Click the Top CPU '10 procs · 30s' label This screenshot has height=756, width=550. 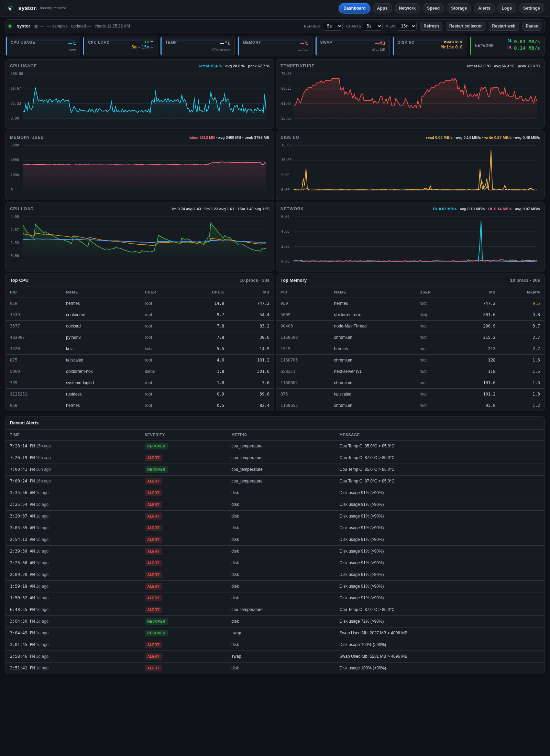pos(254,280)
